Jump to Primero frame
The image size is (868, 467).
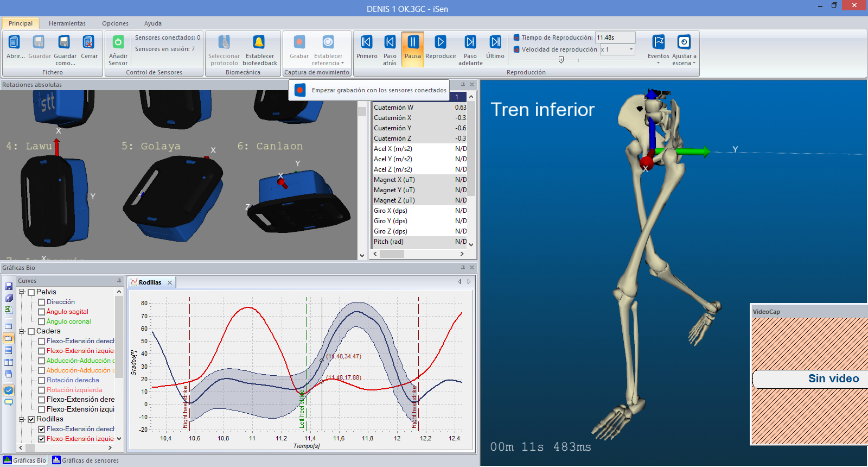click(367, 42)
